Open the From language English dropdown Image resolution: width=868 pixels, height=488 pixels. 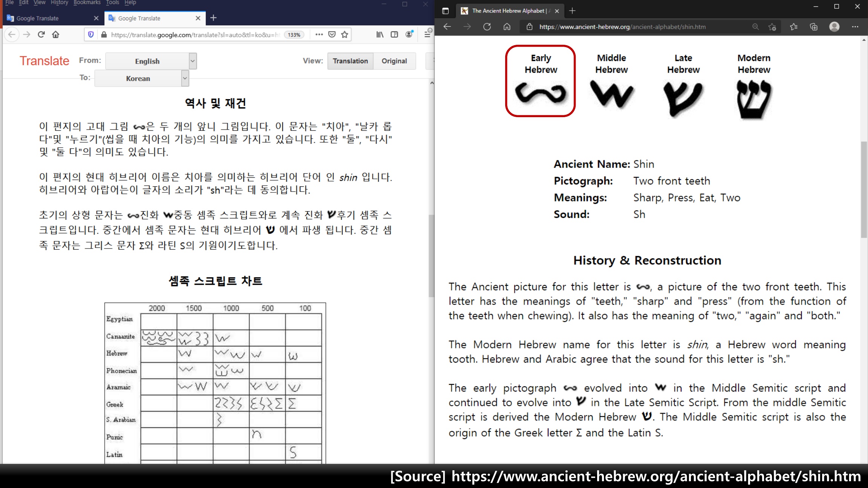click(151, 61)
